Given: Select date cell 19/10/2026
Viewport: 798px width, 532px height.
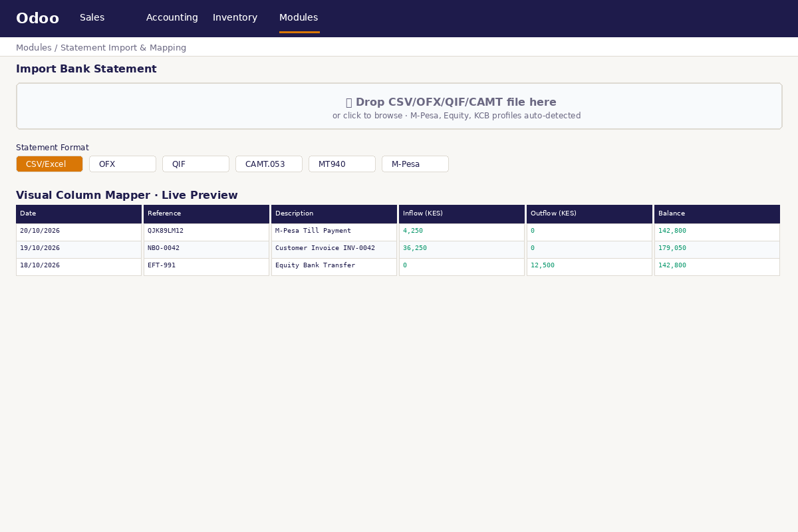Looking at the screenshot, I should coord(78,249).
